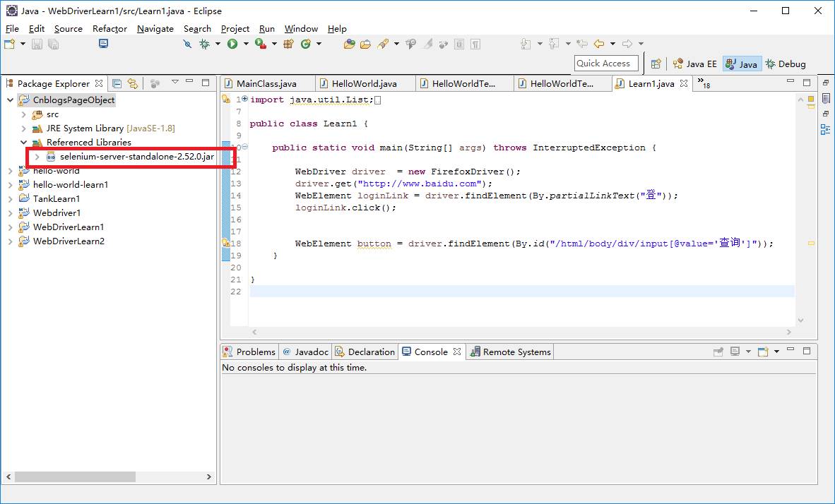Switch to the Java EE perspective
Viewport: 835px width, 504px height.
694,64
